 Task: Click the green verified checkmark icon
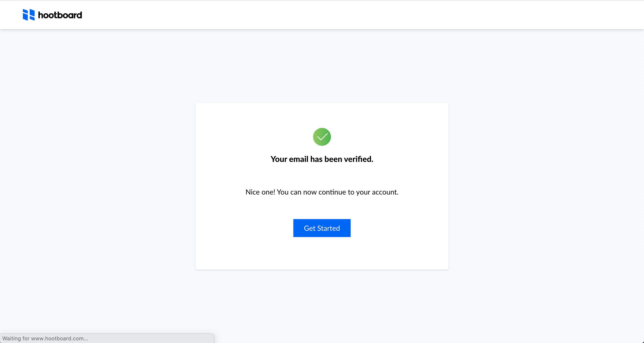point(322,137)
